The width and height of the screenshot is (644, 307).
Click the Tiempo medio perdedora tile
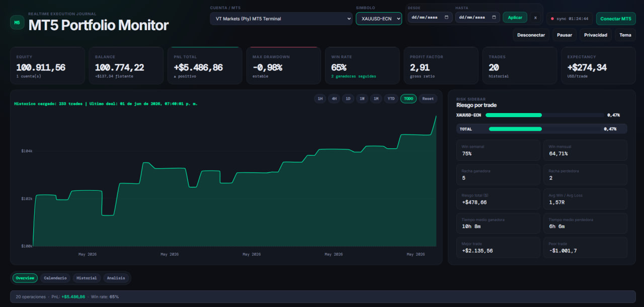click(x=585, y=223)
